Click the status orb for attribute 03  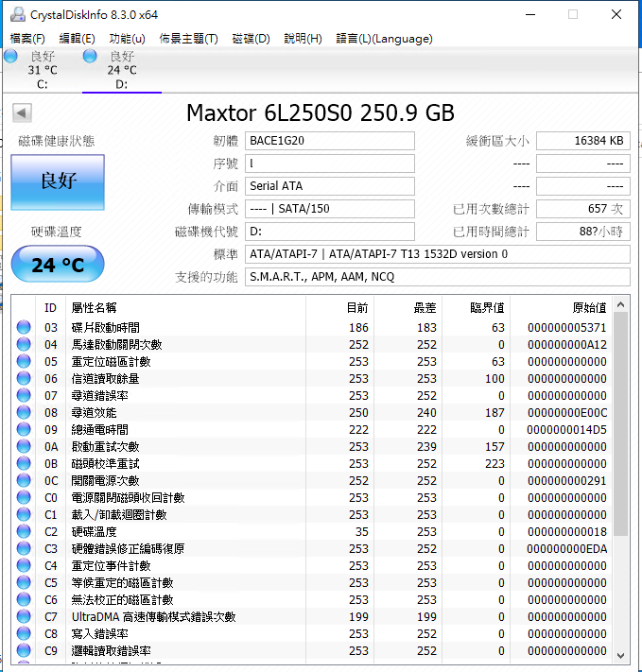[24, 327]
